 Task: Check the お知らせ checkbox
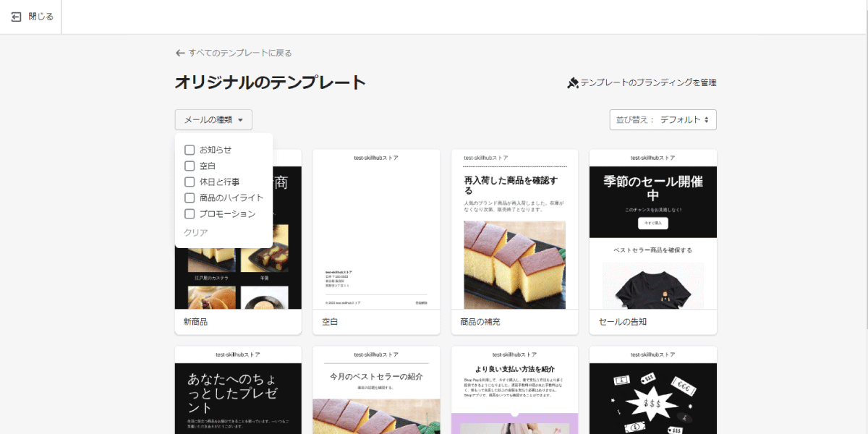click(190, 150)
